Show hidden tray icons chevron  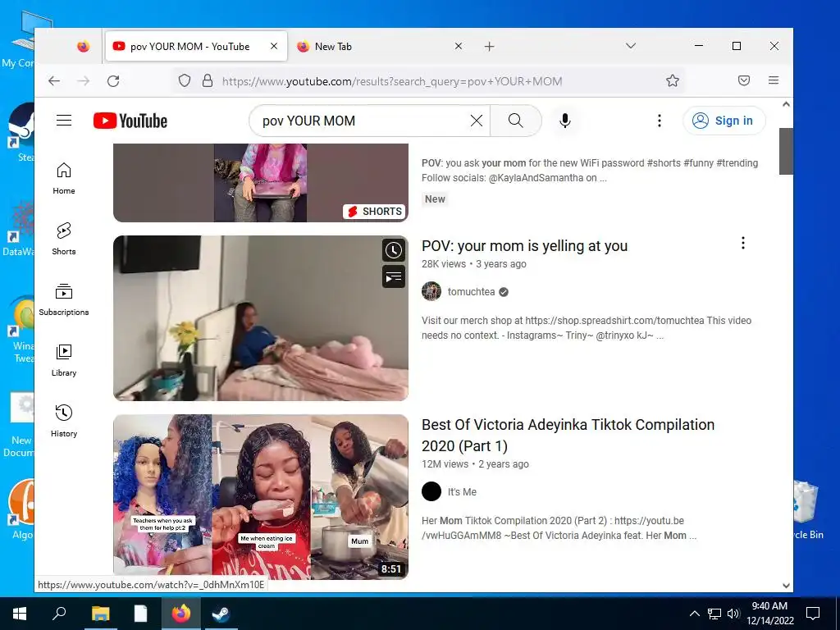click(x=694, y=614)
